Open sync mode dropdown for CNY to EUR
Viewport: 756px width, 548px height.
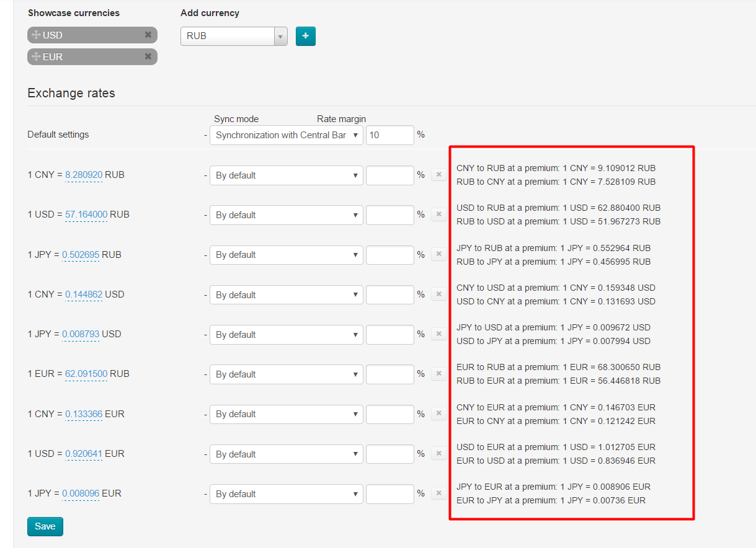(287, 414)
